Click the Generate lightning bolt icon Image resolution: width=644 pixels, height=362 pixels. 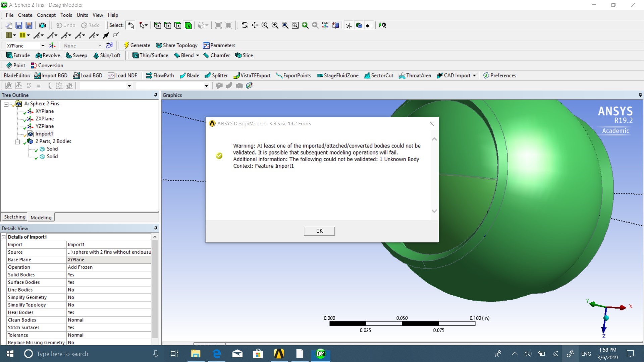[x=126, y=45]
